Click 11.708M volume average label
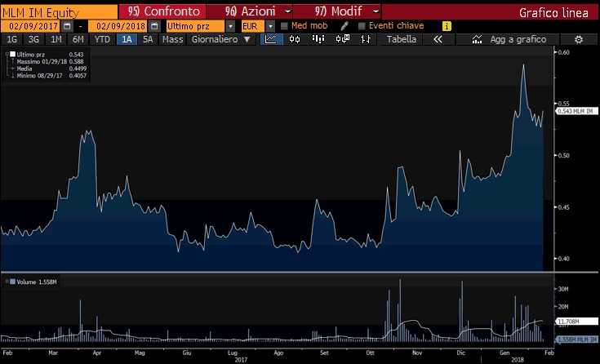The image size is (600, 364). pos(576,321)
